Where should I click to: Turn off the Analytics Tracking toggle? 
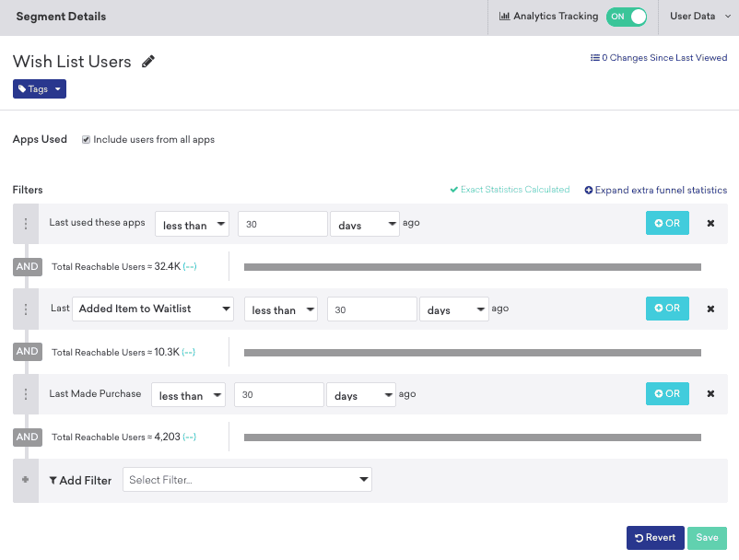click(627, 16)
